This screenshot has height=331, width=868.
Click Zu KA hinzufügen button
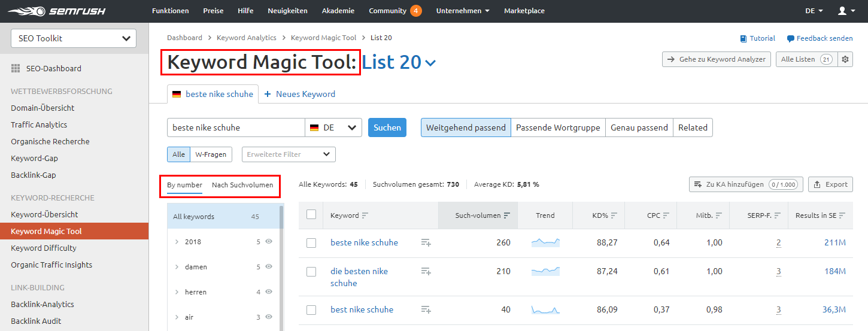(746, 184)
